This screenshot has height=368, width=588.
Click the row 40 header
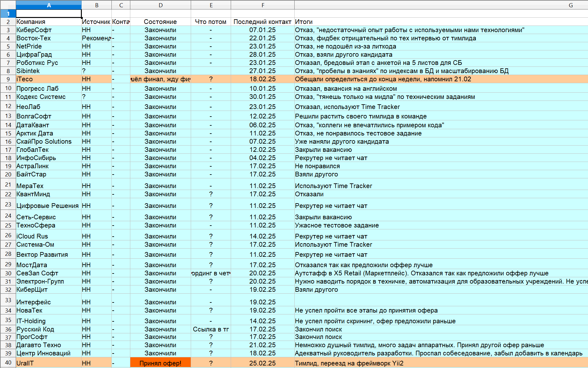point(8,363)
